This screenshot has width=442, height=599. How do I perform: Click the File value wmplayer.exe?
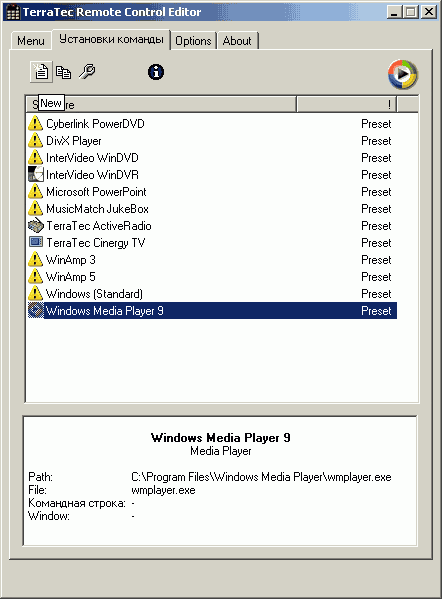pos(163,490)
